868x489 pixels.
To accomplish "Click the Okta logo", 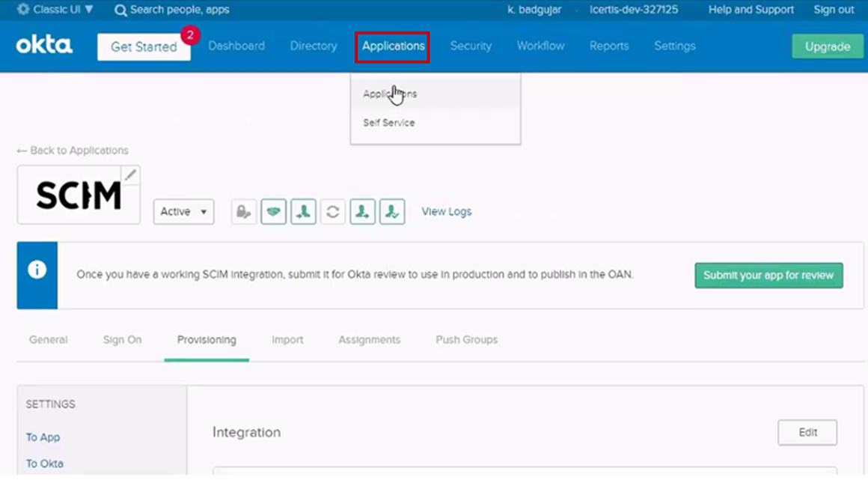I will [44, 46].
